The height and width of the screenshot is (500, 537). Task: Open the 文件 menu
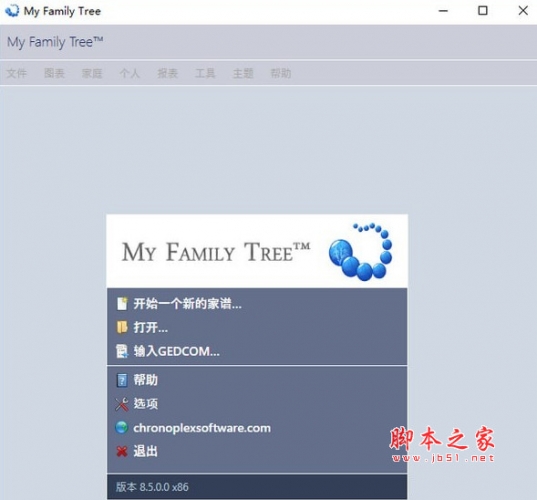(17, 73)
